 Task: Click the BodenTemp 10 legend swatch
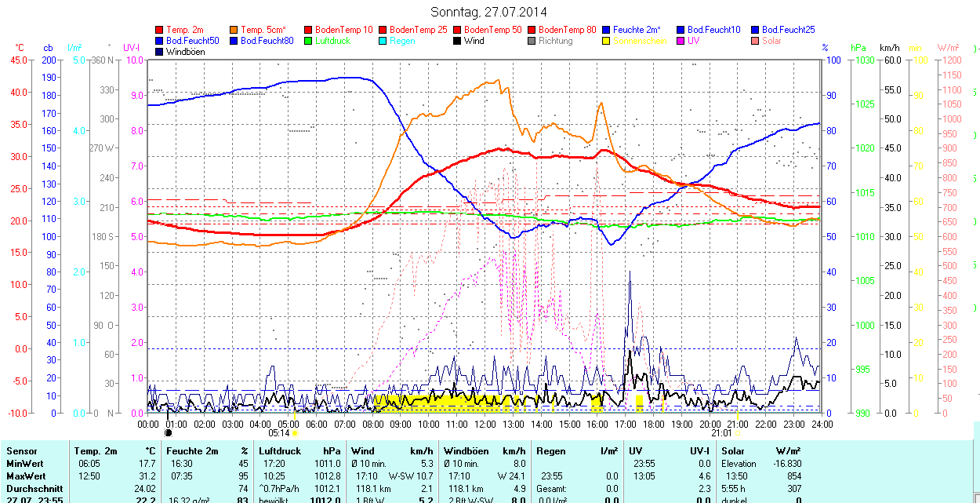pyautogui.click(x=308, y=30)
